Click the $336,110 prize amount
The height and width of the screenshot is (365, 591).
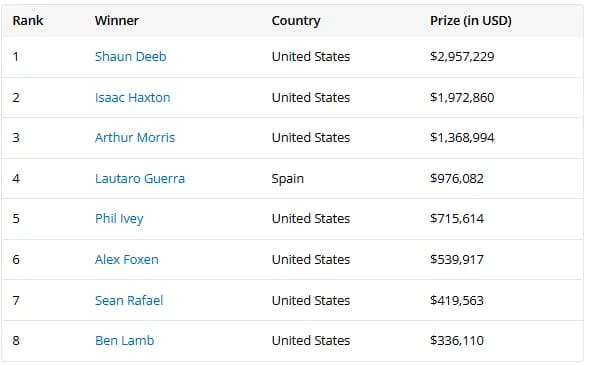click(457, 340)
